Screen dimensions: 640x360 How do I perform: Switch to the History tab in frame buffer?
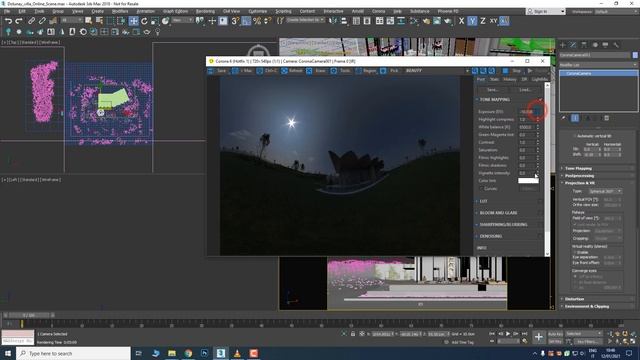509,79
